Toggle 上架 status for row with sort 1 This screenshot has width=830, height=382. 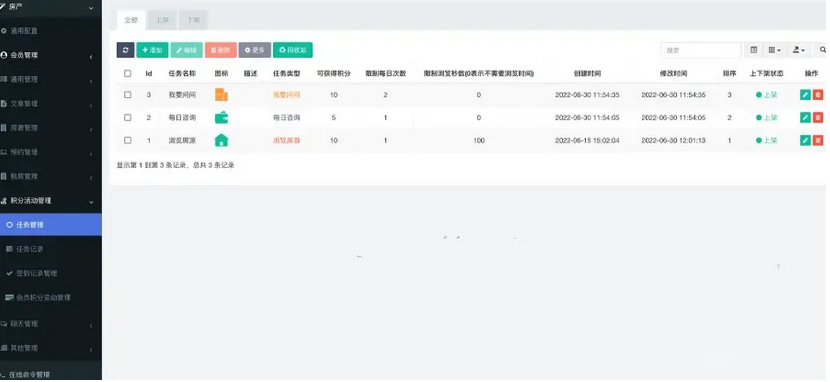pos(766,140)
